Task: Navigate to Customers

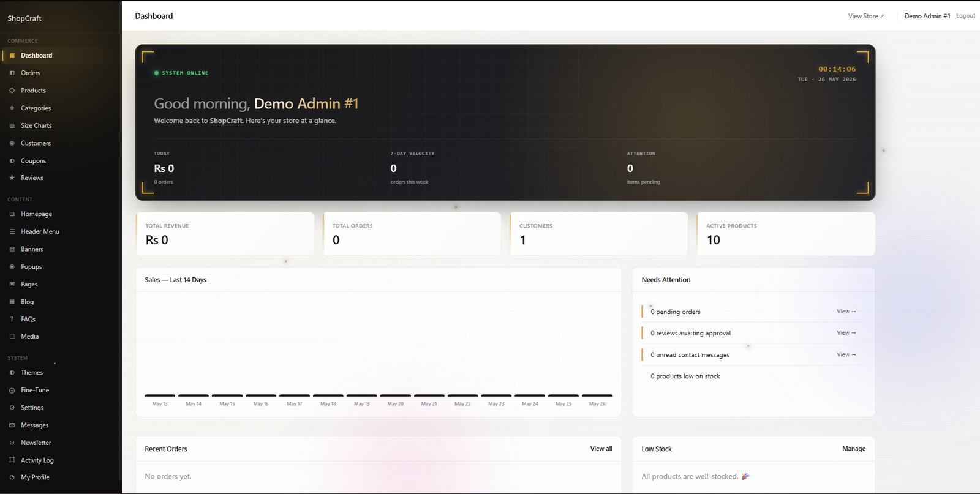Action: (x=60, y=143)
